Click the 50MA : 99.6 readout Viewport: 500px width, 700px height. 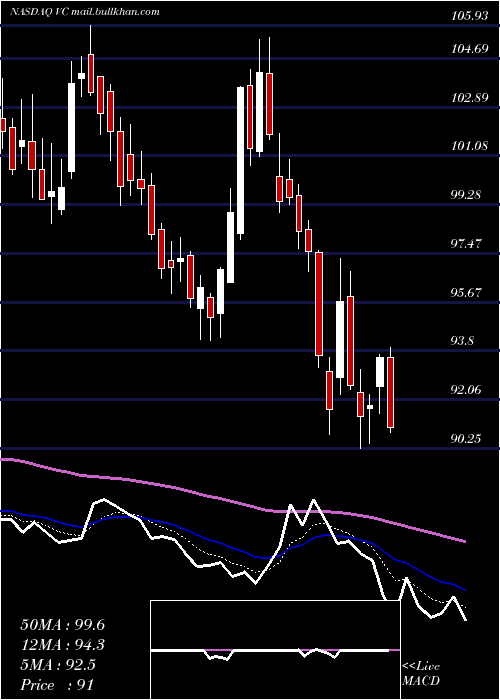tap(62, 625)
